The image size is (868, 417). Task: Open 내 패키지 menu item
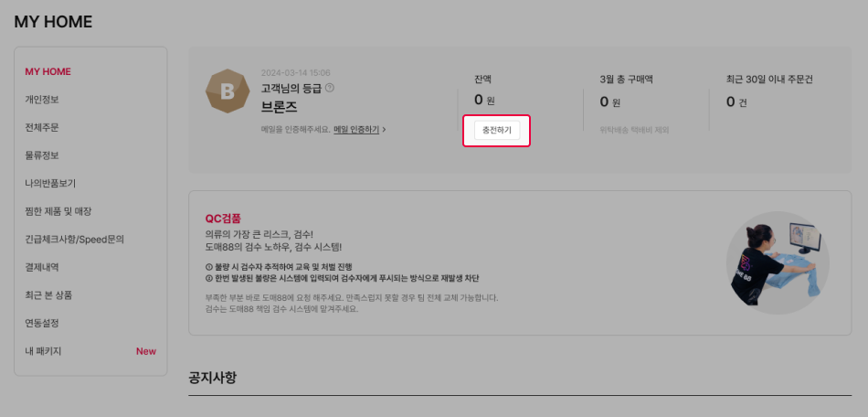click(x=43, y=351)
